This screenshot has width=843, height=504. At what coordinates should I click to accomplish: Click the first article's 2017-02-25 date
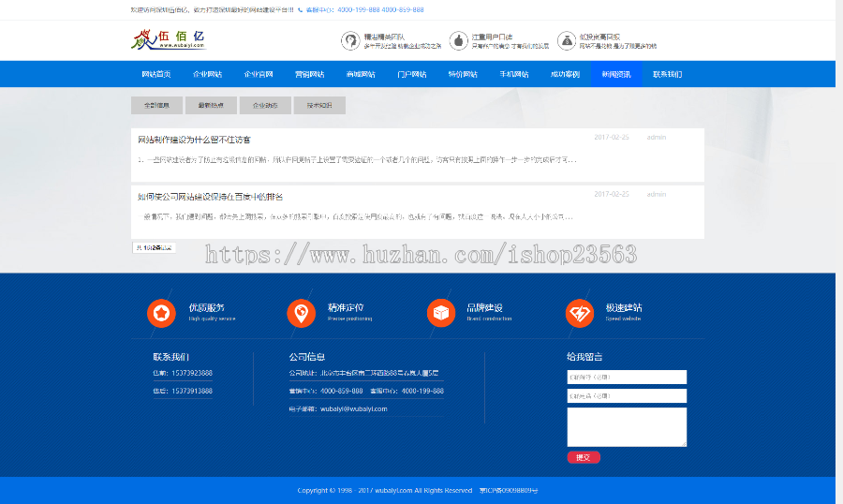[x=612, y=137]
